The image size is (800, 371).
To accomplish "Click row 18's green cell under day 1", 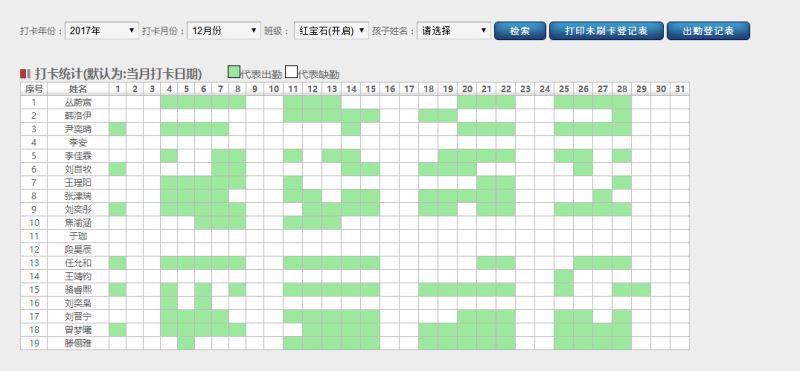I will [x=117, y=330].
